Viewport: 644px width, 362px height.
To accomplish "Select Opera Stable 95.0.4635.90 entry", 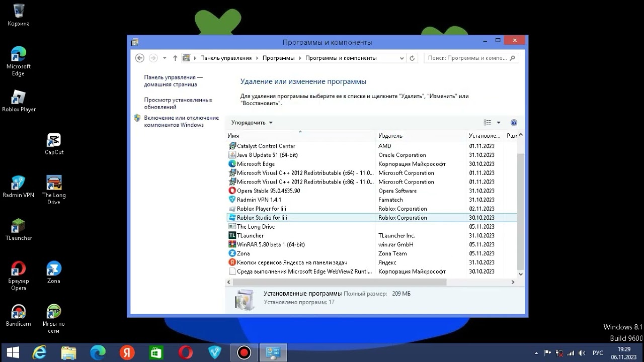I will coord(372,191).
